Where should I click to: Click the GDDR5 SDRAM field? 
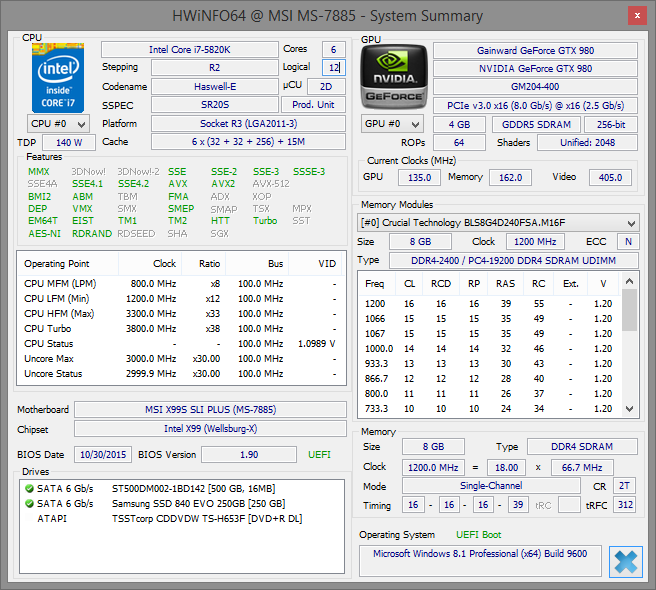click(x=536, y=124)
